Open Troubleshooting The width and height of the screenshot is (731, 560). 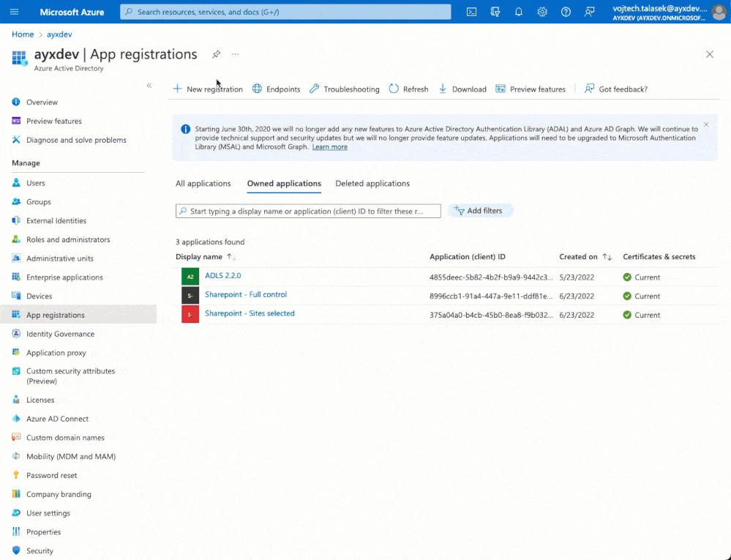pyautogui.click(x=345, y=89)
